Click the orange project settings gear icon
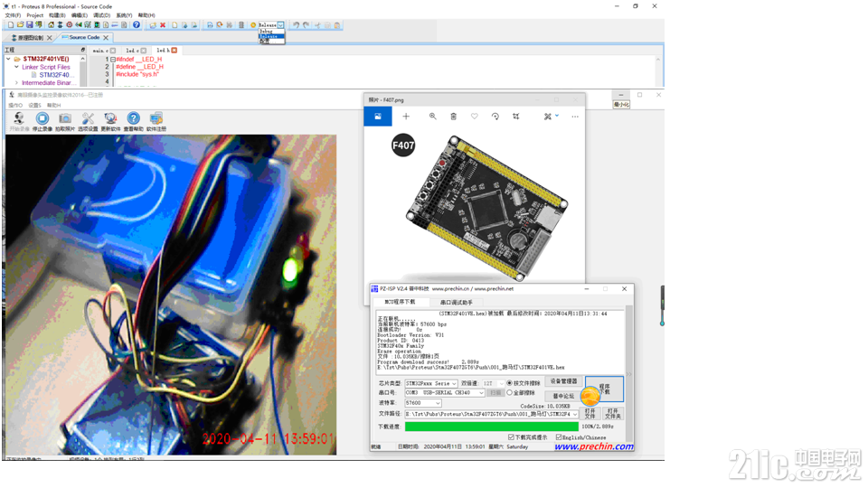Viewport: 868px width, 488px height. (253, 25)
